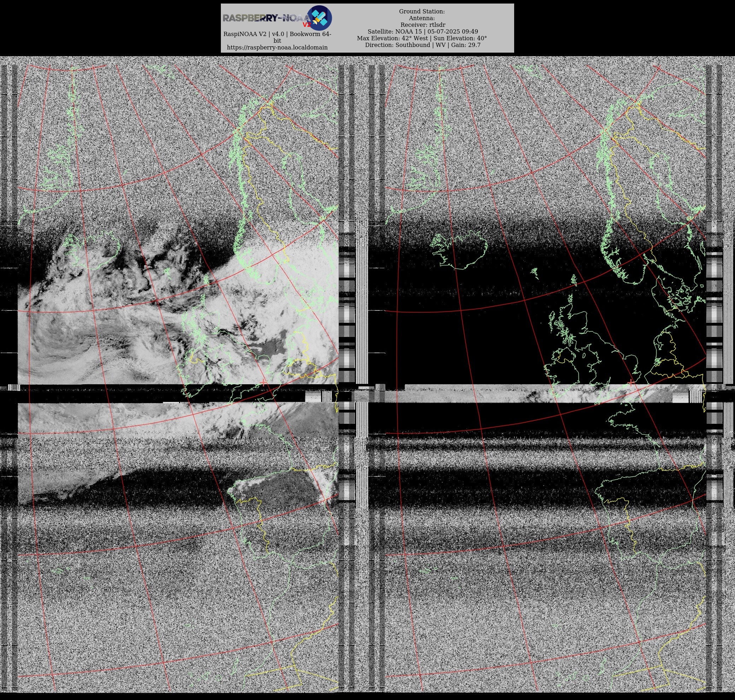This screenshot has width=735, height=700.
Task: Click the 'Receiver: rtlsdr' text
Action: [423, 25]
